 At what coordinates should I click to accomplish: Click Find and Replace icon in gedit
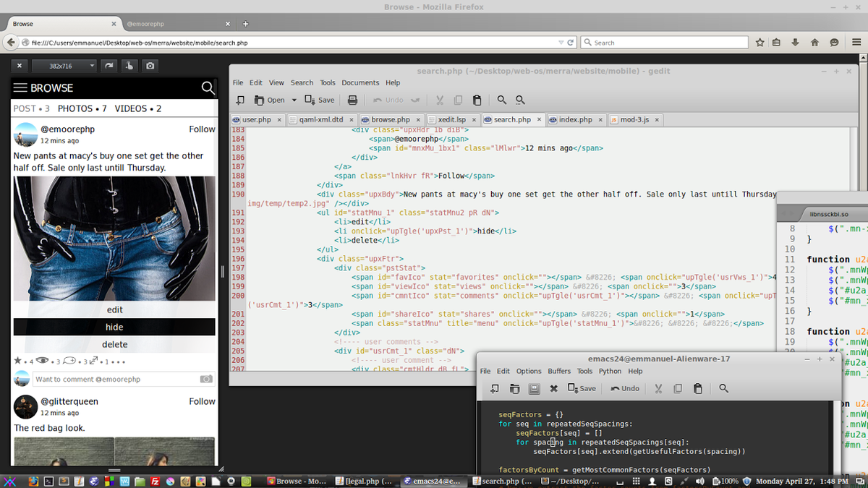pyautogui.click(x=520, y=100)
